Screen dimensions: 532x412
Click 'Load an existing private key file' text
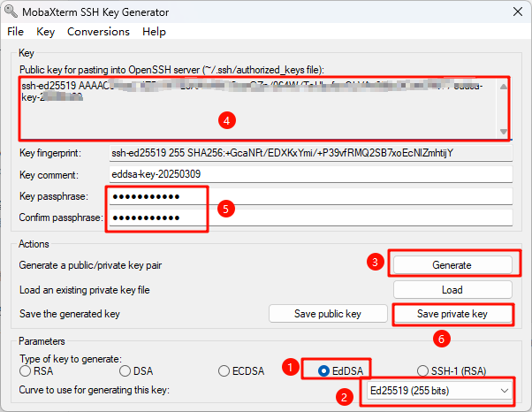(x=85, y=290)
